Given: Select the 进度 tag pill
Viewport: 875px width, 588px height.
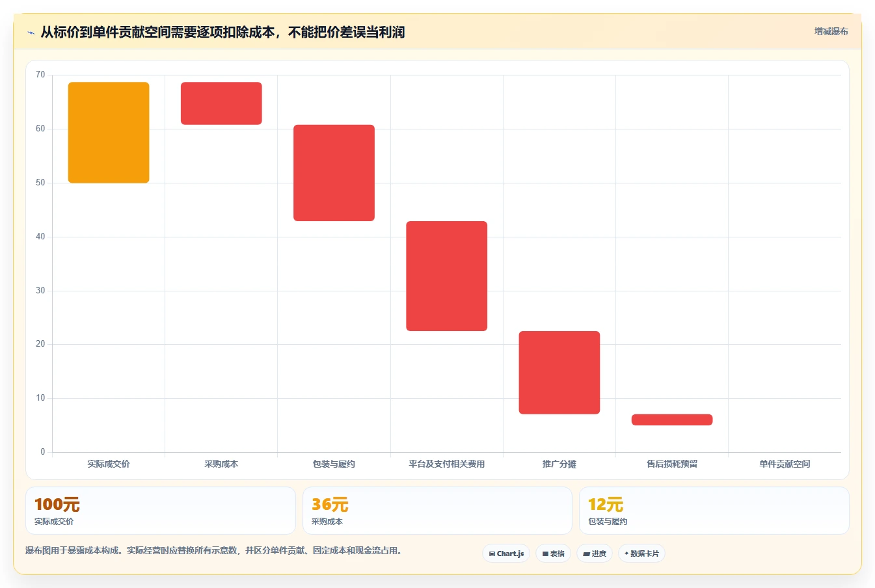Looking at the screenshot, I should coord(595,554).
